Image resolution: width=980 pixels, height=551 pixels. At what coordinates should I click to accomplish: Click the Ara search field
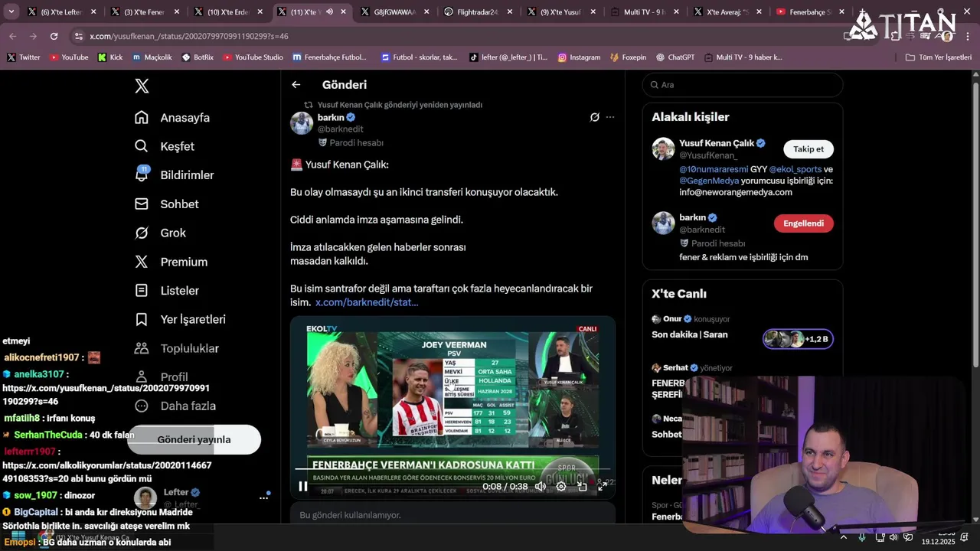[x=743, y=85]
